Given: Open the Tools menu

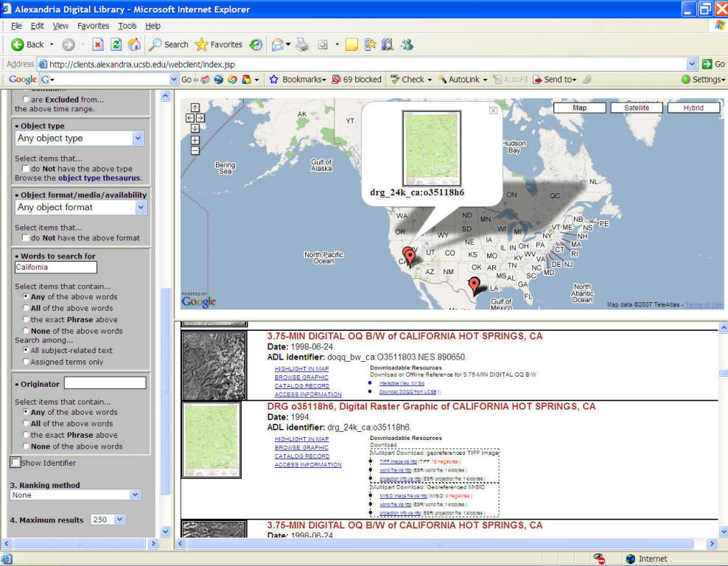Looking at the screenshot, I should [x=127, y=26].
